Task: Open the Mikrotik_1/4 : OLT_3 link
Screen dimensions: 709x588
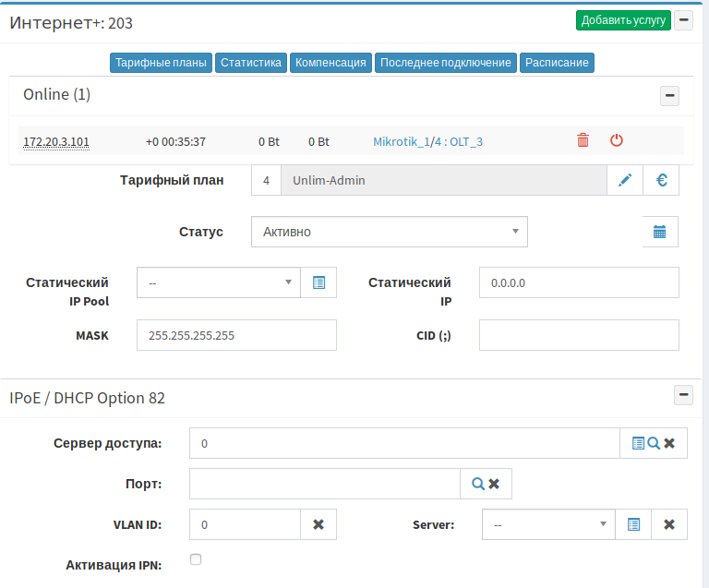Action: coord(427,142)
